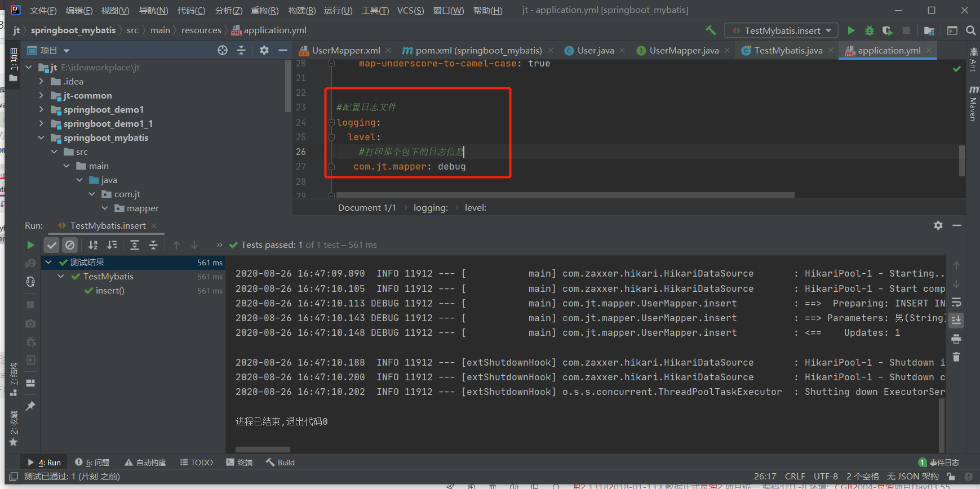Toggle show ignored tests
The width and height of the screenshot is (980, 489).
[70, 245]
